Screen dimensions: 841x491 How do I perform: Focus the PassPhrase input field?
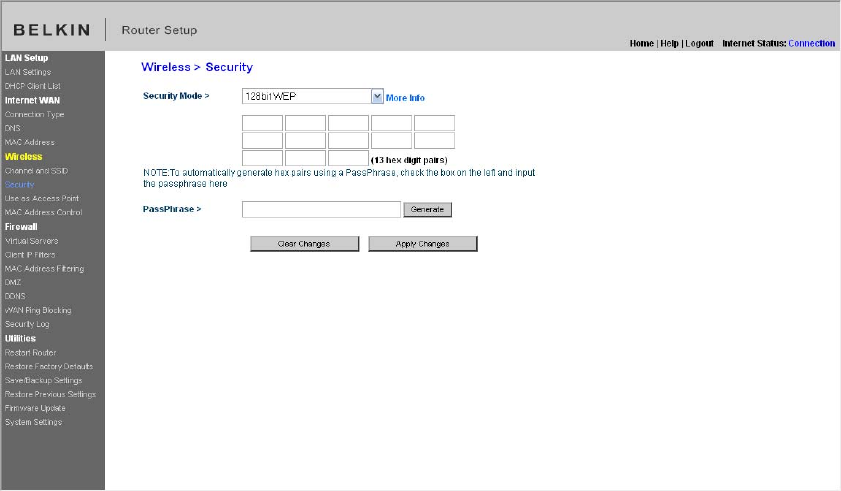(321, 210)
